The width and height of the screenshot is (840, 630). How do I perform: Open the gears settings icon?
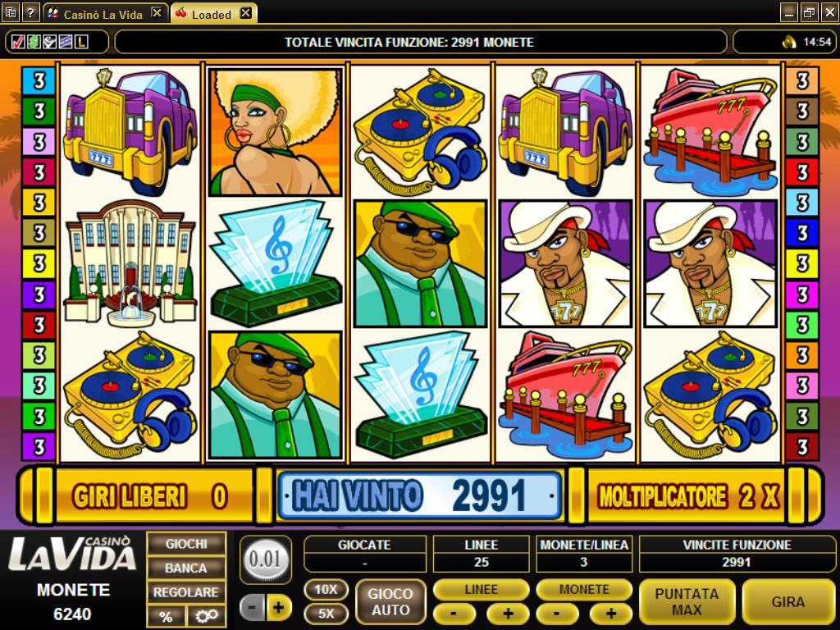(x=206, y=616)
